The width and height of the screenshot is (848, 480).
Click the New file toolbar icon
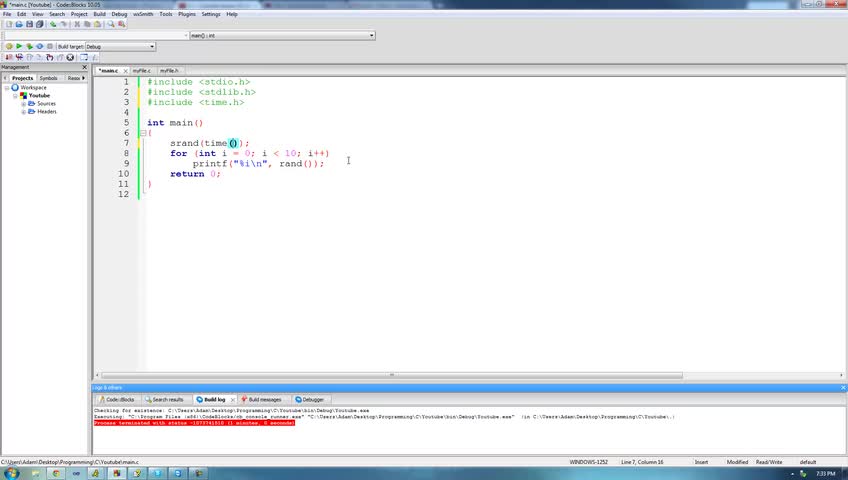point(9,24)
